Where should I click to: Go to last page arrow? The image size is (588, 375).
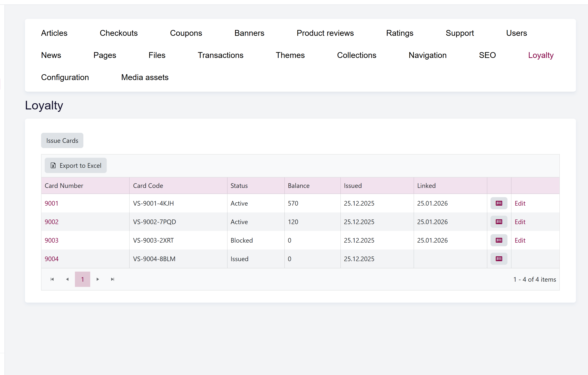point(113,279)
